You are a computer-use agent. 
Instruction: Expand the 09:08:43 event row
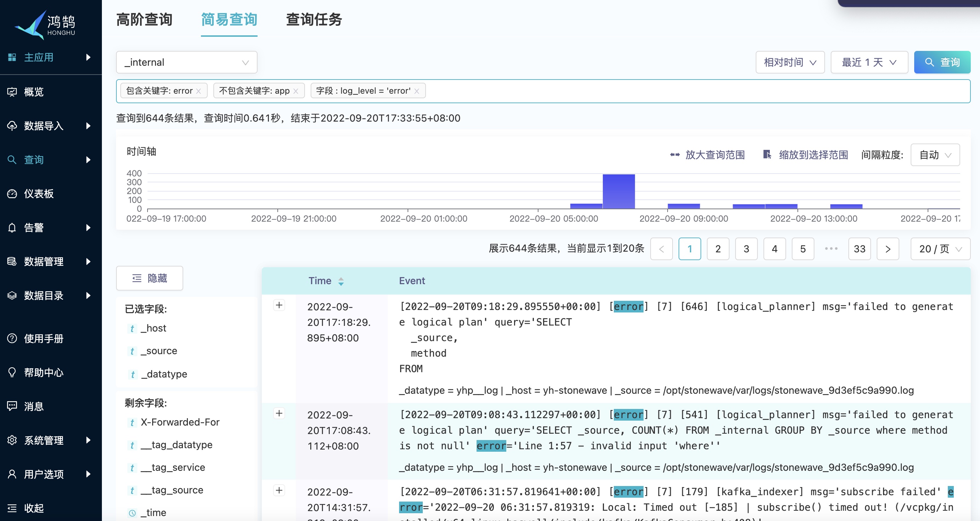(x=279, y=413)
